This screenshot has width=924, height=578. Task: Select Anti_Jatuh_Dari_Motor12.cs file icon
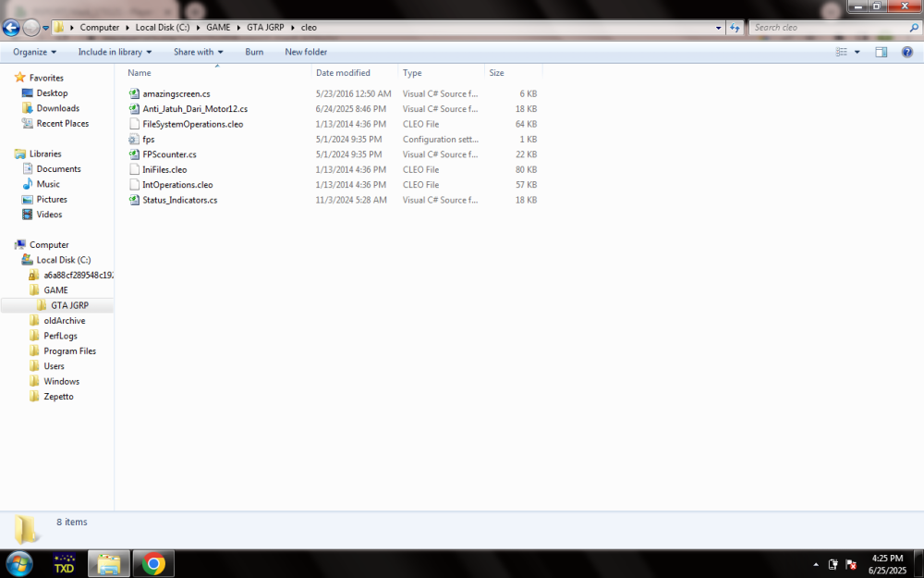click(134, 109)
